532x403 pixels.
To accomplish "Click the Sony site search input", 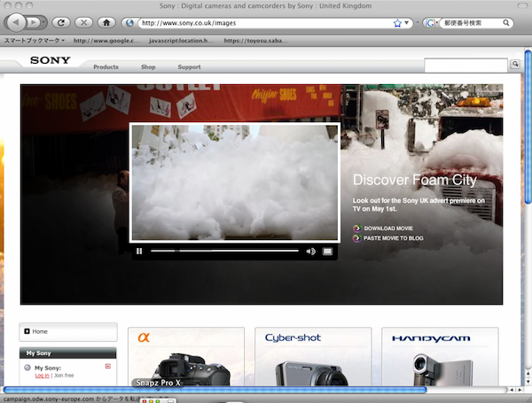I will (465, 65).
